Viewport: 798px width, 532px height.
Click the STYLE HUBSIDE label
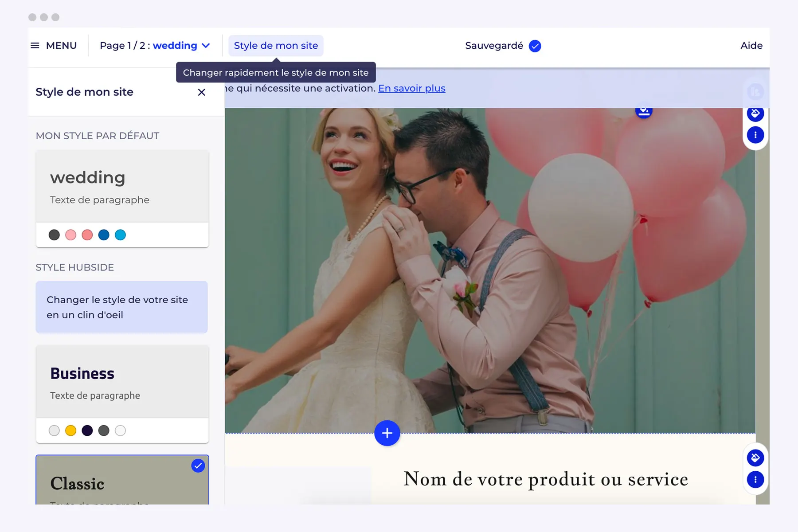coord(75,267)
